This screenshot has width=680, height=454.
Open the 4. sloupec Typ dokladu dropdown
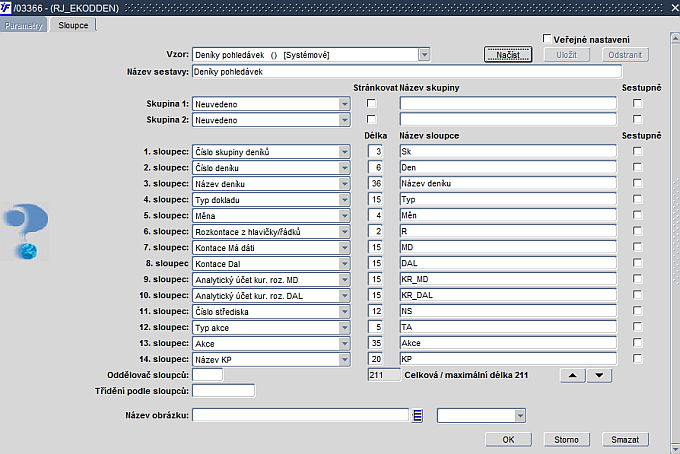coord(344,200)
